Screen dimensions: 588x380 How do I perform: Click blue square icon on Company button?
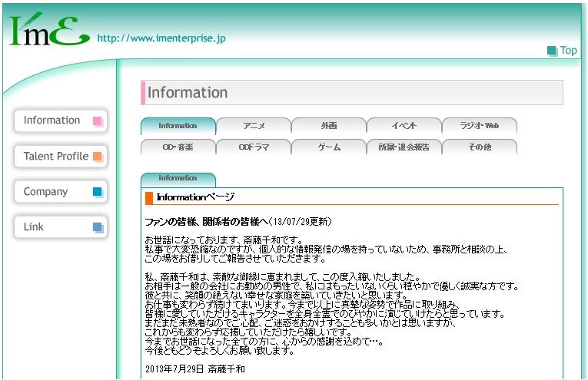98,192
